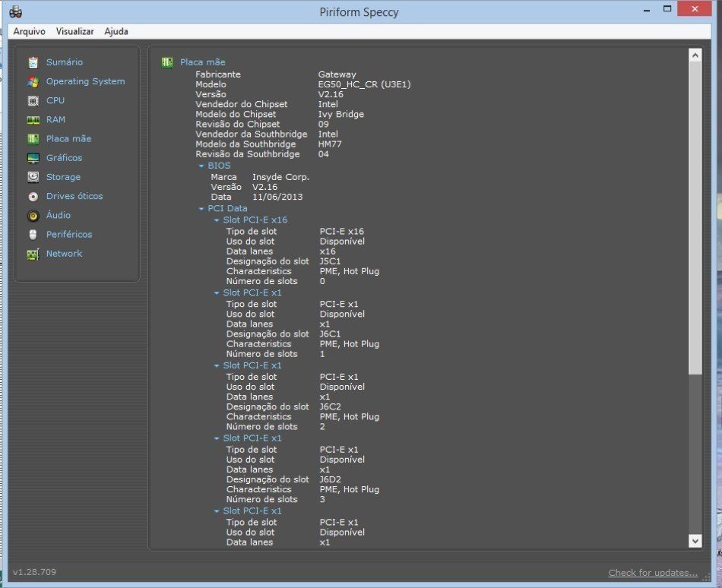Collapse the BIOS node
The width and height of the screenshot is (722, 588).
tap(201, 166)
